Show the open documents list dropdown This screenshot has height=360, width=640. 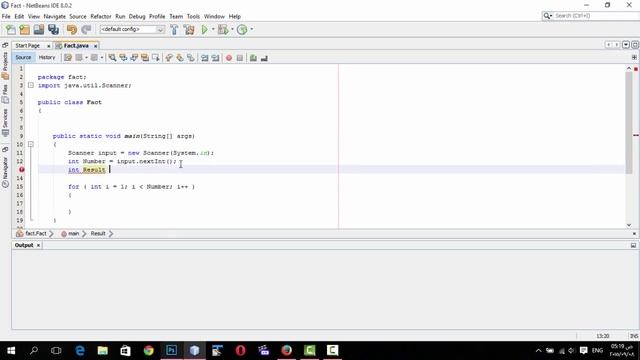[626, 45]
